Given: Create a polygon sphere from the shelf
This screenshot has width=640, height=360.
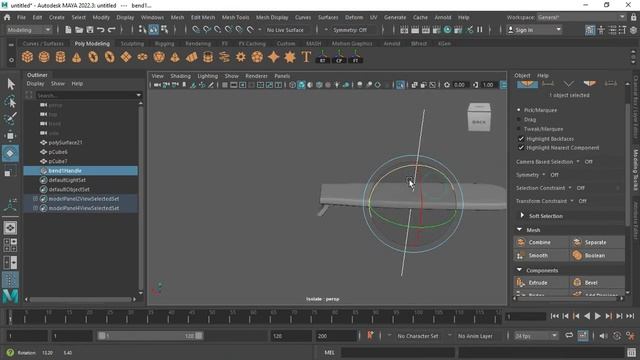Looking at the screenshot, I should (44, 57).
